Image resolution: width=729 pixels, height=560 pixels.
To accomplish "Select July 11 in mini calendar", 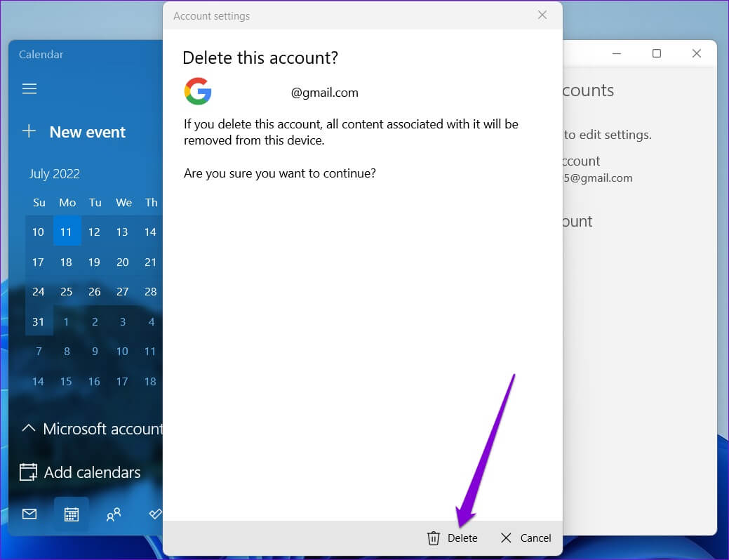I will 66,232.
